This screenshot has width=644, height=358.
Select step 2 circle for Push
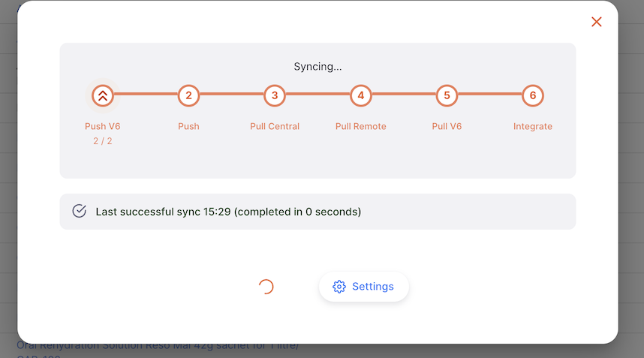[x=188, y=95]
